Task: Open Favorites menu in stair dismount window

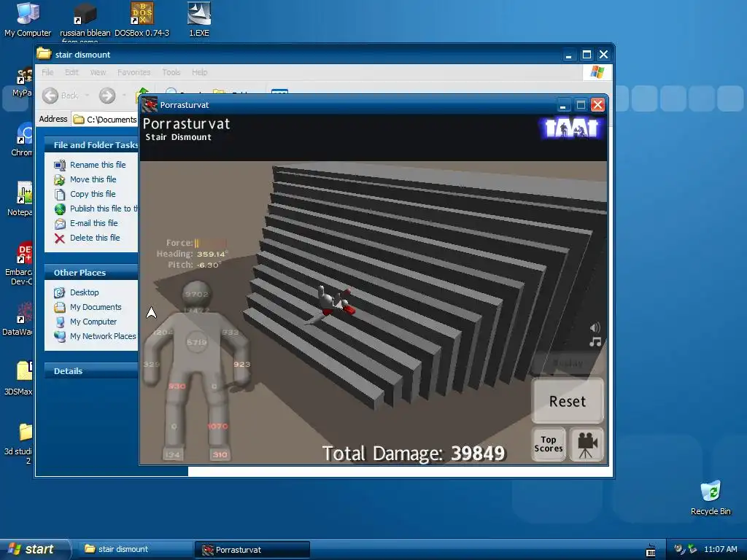Action: click(x=134, y=72)
